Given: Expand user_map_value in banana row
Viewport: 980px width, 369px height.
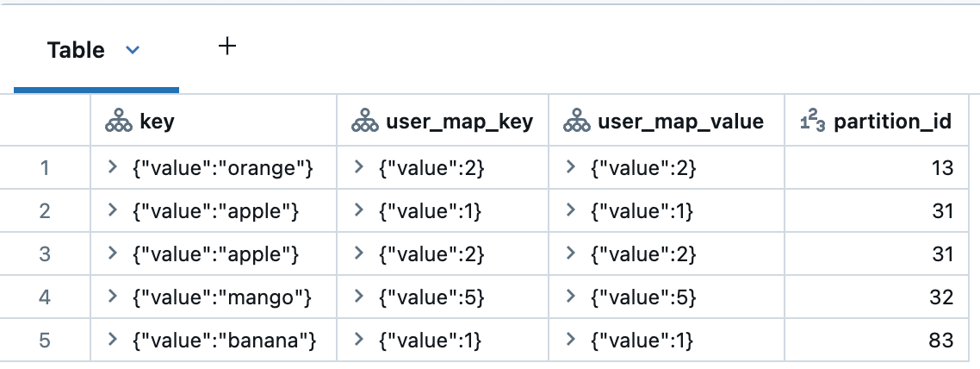Looking at the screenshot, I should coord(571,341).
